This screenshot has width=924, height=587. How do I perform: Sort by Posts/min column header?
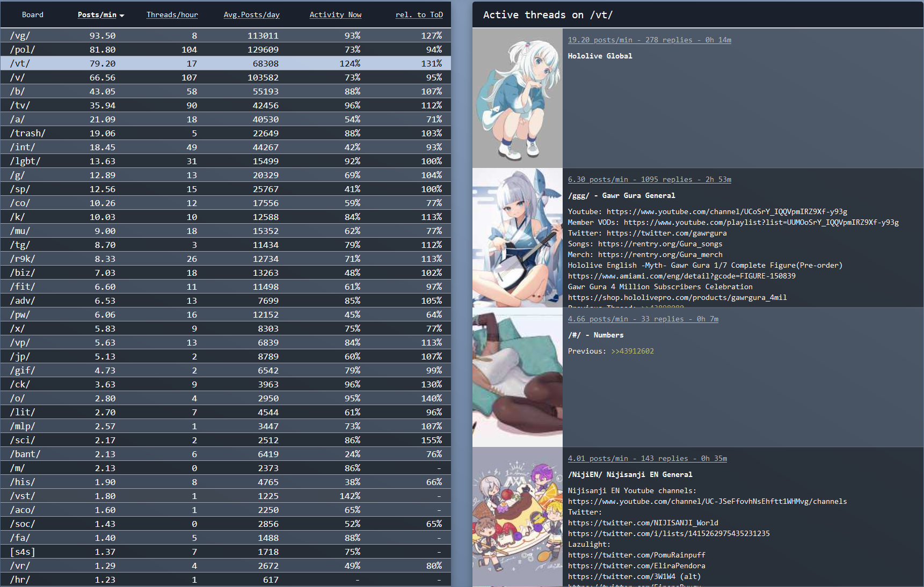click(x=97, y=14)
